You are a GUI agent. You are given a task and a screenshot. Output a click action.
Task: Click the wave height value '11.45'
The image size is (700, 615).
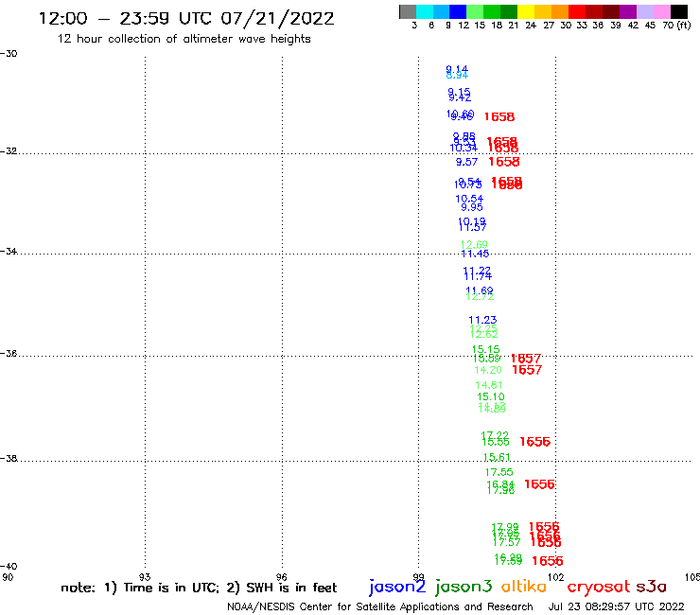pos(475,255)
